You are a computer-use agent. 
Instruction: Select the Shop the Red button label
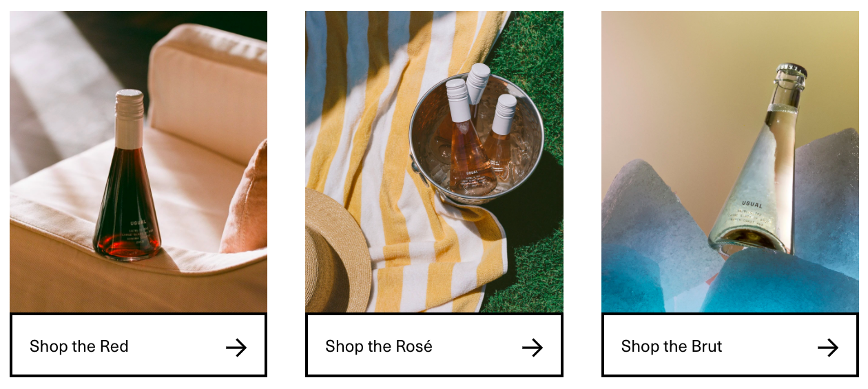(x=79, y=346)
